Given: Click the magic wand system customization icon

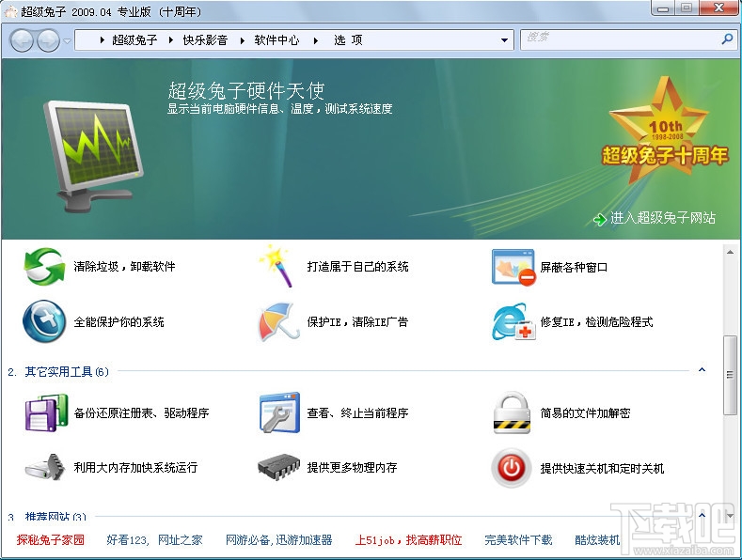Looking at the screenshot, I should tap(276, 266).
